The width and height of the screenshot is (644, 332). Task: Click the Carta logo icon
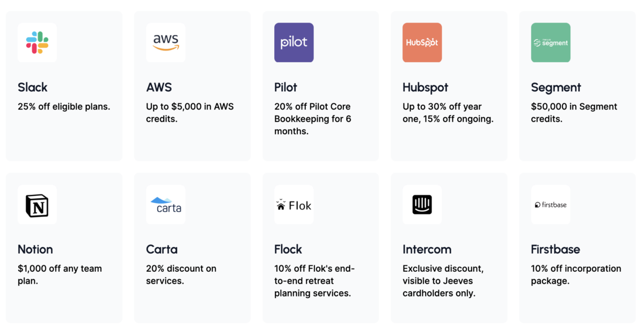(x=165, y=205)
